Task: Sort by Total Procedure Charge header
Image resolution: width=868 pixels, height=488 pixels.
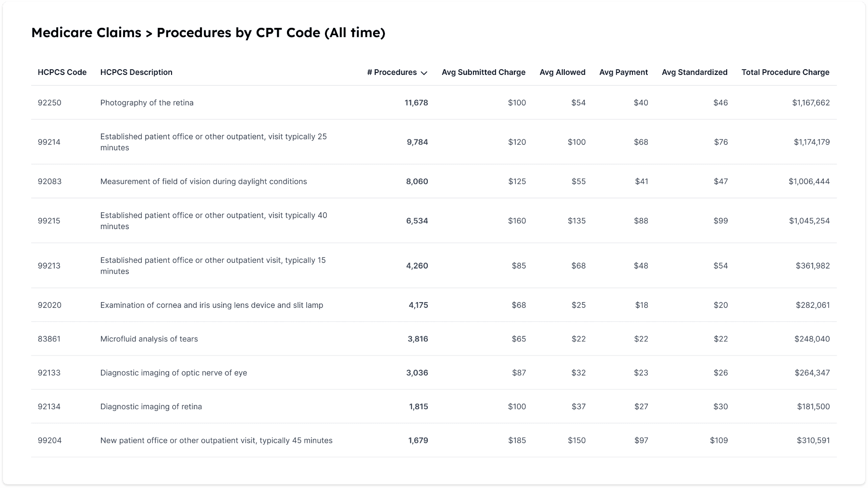Action: tap(785, 72)
